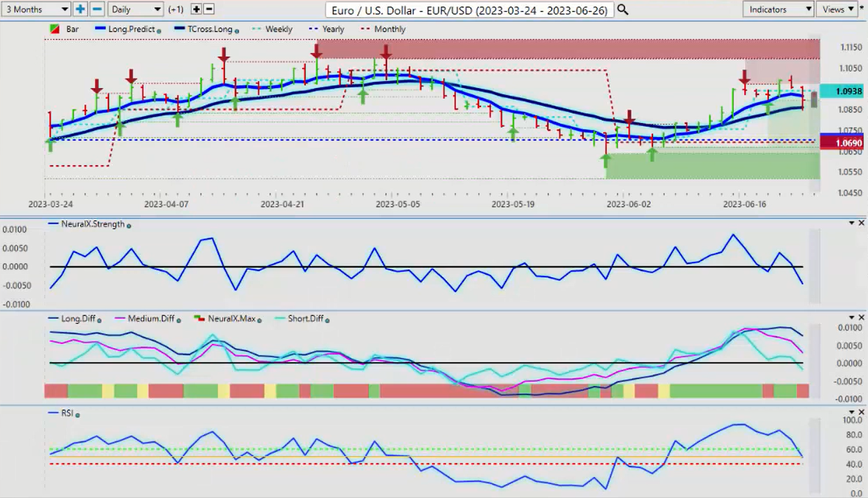
Task: Toggle the TCross.Long legend entry
Action: pos(205,29)
